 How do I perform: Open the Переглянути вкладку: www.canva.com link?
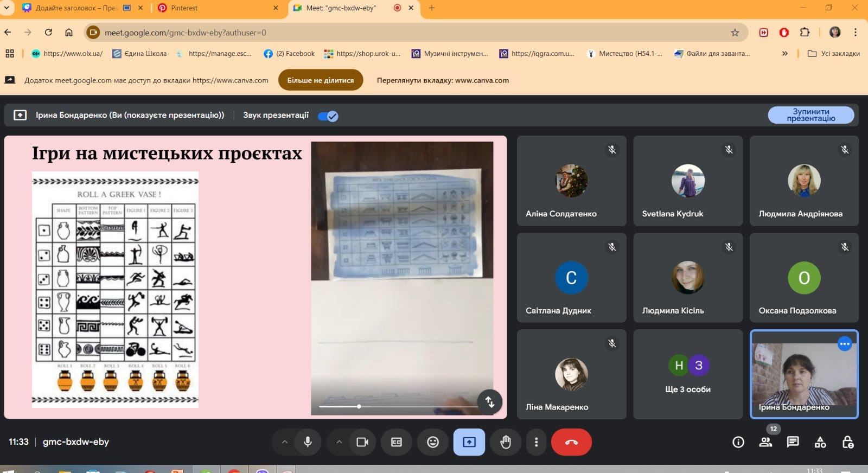click(443, 80)
